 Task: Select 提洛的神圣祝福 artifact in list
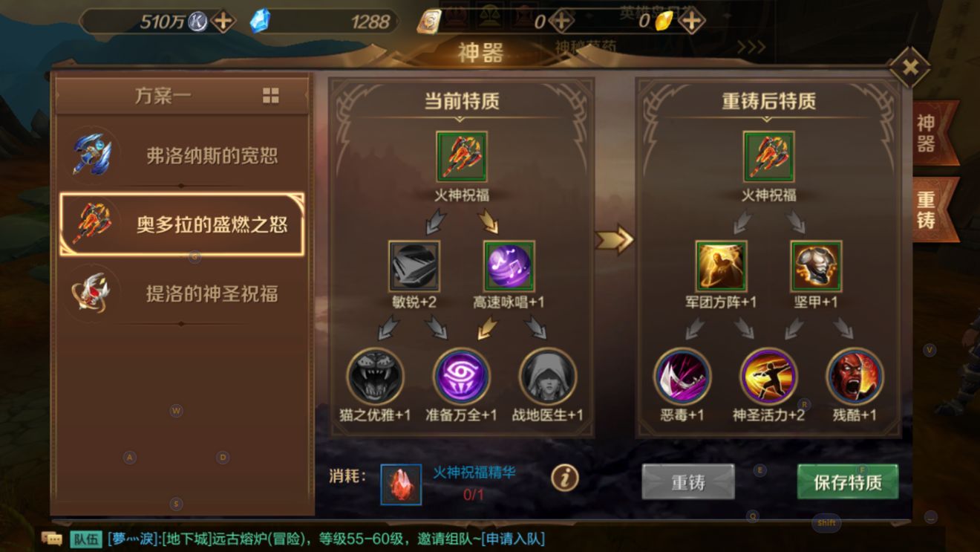tap(182, 293)
